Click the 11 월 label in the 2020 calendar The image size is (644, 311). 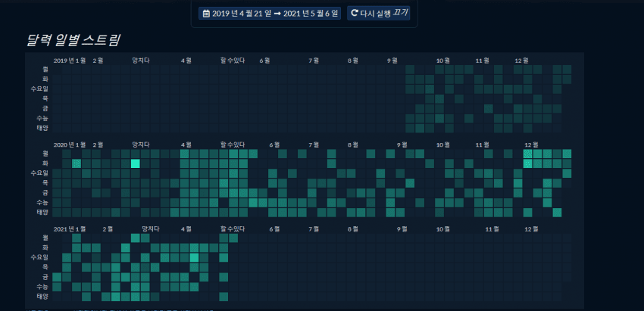tap(483, 145)
